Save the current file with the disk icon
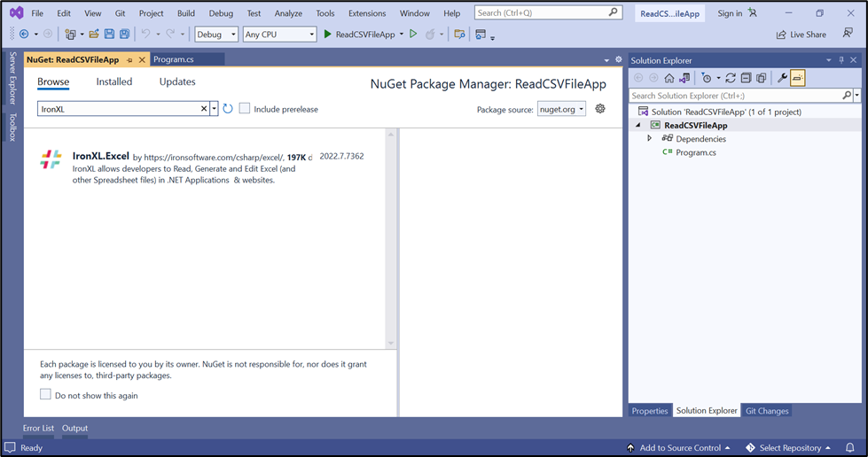This screenshot has height=457, width=868. [x=110, y=35]
